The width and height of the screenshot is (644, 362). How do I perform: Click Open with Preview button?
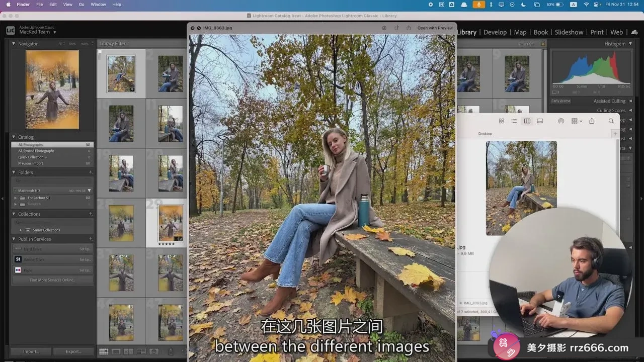(435, 28)
